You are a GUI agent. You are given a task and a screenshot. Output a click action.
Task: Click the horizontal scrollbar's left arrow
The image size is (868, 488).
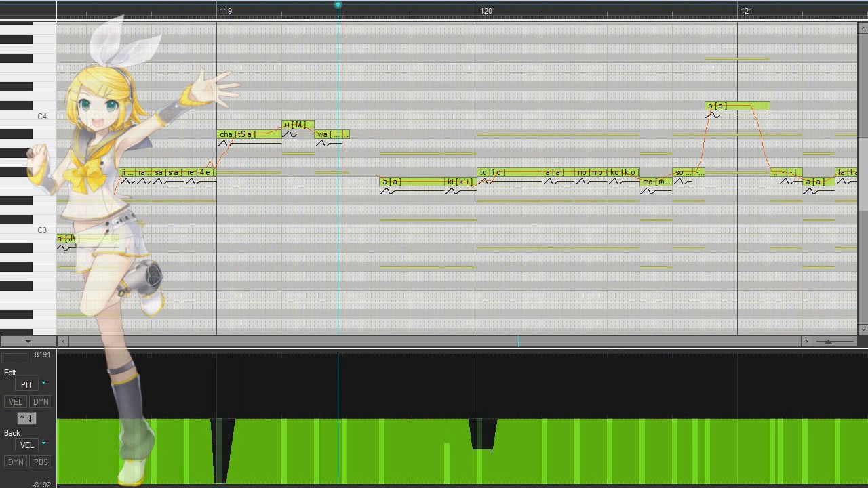click(x=63, y=342)
